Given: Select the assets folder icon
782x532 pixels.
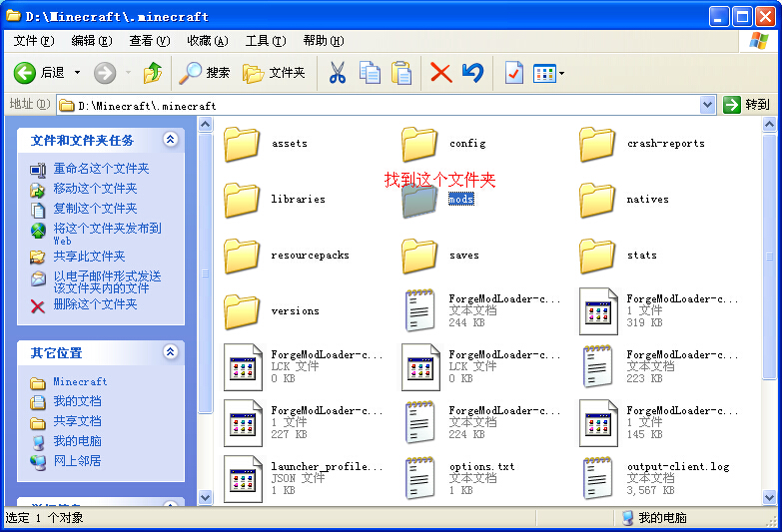Looking at the screenshot, I should (242, 144).
